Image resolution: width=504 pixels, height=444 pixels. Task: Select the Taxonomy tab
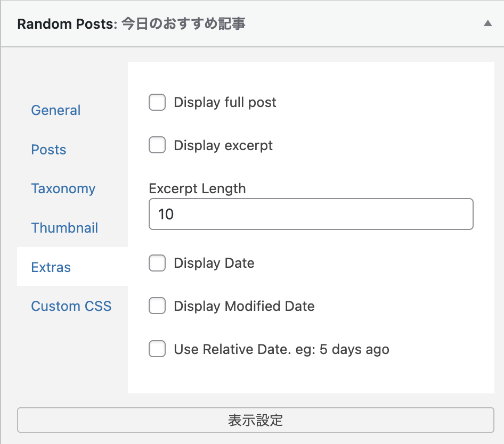[x=63, y=188]
